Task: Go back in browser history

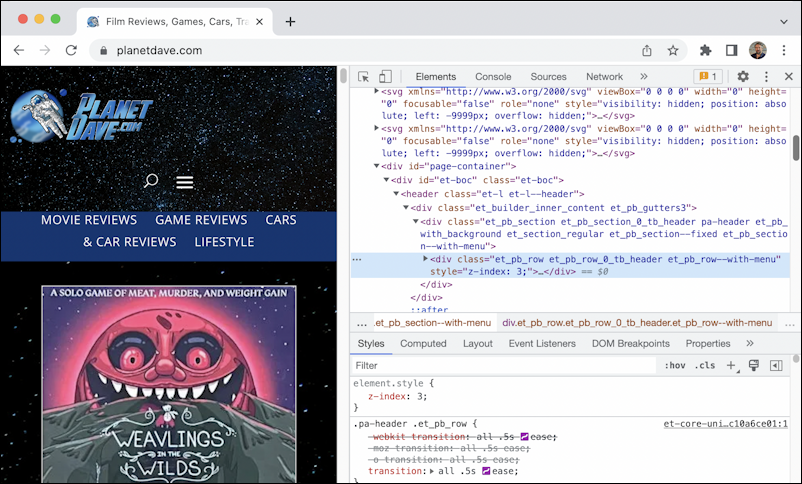Action: 19,50
